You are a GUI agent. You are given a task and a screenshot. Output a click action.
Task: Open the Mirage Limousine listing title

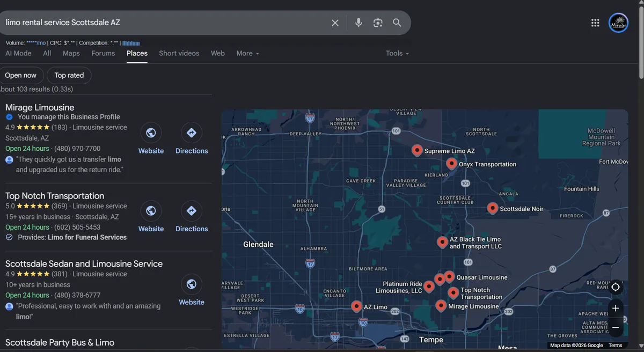(40, 107)
